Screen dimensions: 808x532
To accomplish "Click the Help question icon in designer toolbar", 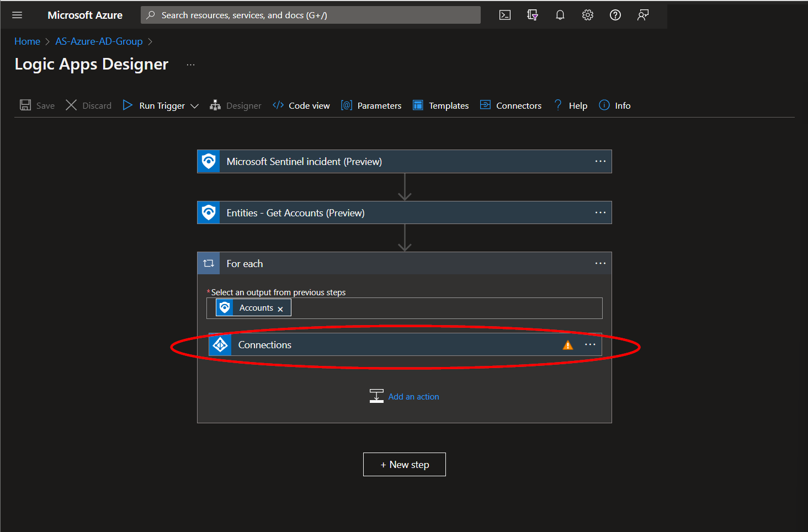I will 558,105.
